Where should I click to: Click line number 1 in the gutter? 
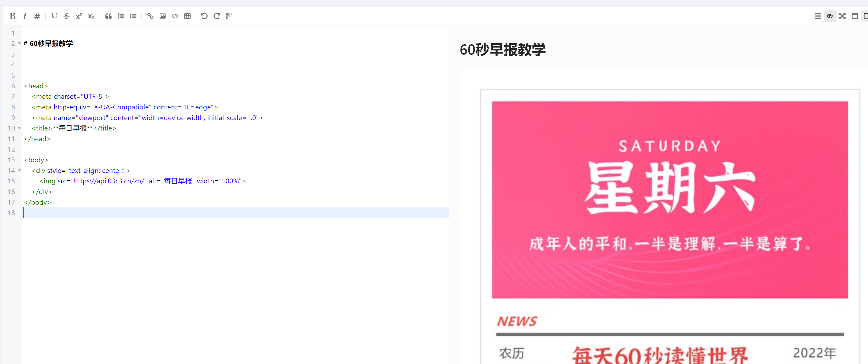13,33
